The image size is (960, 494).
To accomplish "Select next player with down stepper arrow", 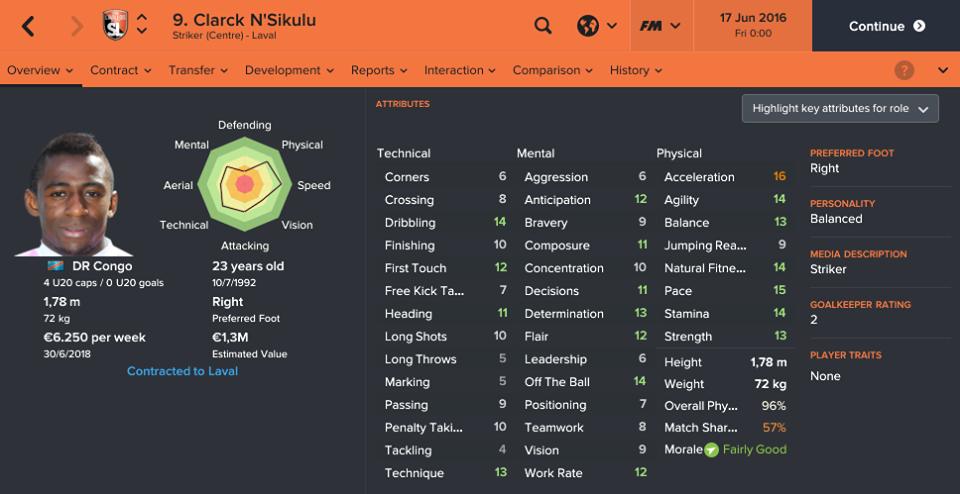I will 142,31.
